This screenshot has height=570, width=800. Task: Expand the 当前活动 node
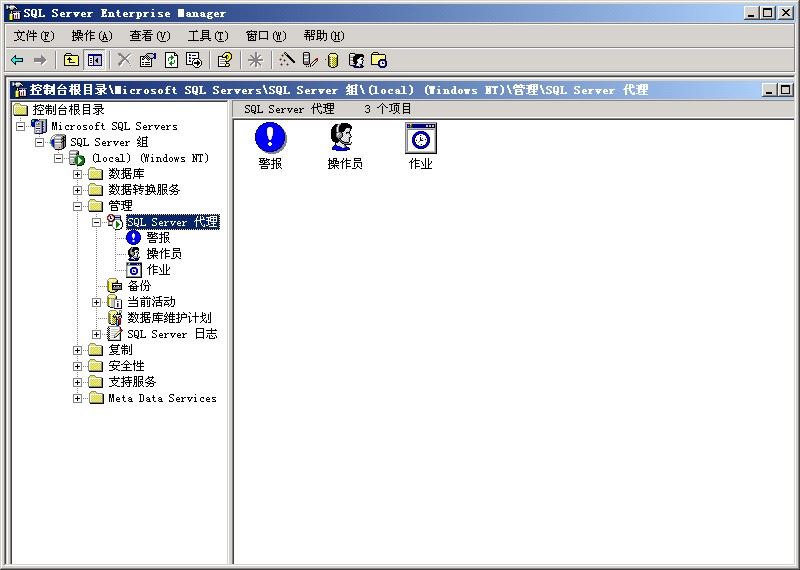tap(96, 302)
